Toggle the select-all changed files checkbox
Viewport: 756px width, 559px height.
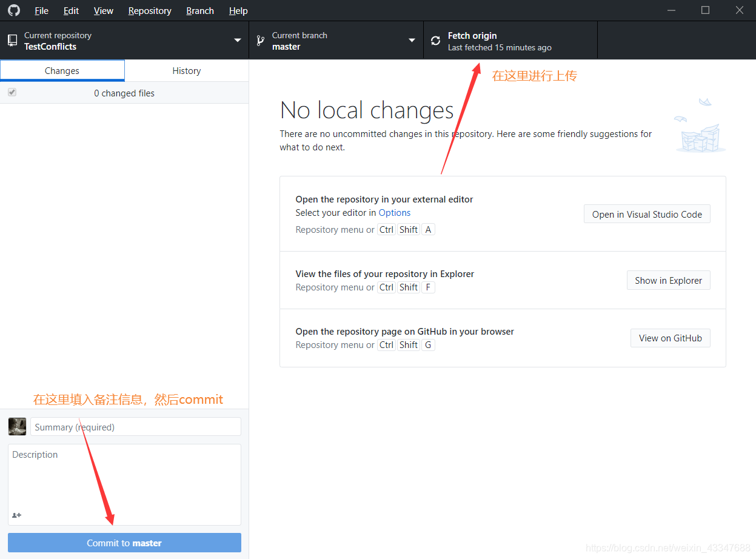pos(12,92)
